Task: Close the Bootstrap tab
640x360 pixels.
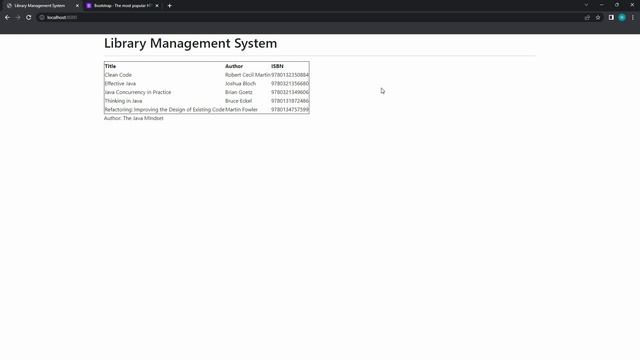Action: pos(157,6)
